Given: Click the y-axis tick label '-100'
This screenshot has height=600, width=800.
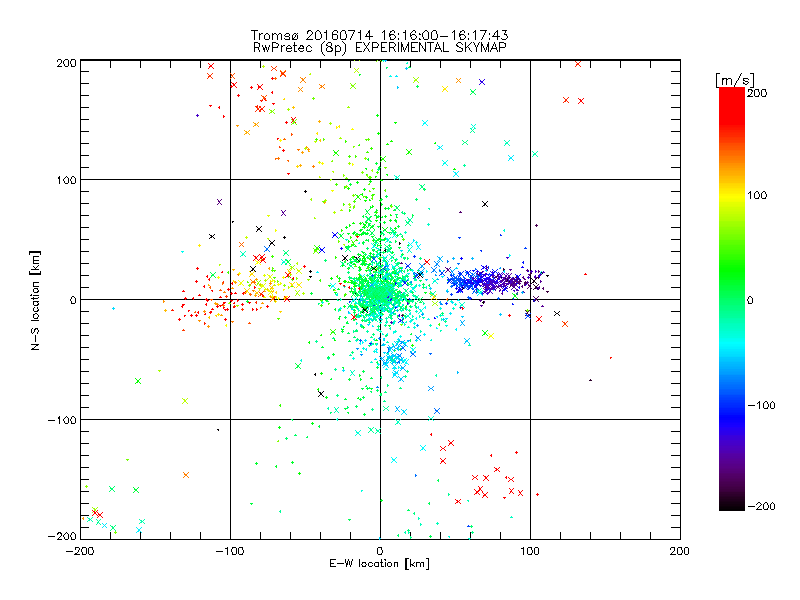Looking at the screenshot, I should (62, 420).
